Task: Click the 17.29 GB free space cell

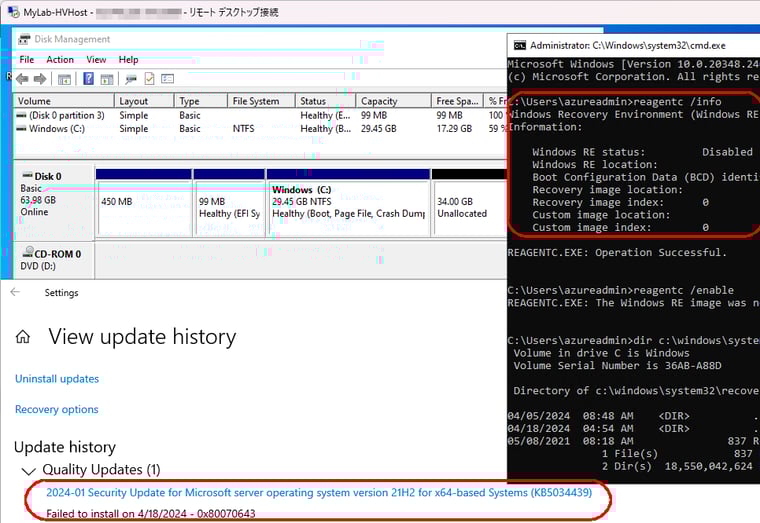Action: coord(454,128)
